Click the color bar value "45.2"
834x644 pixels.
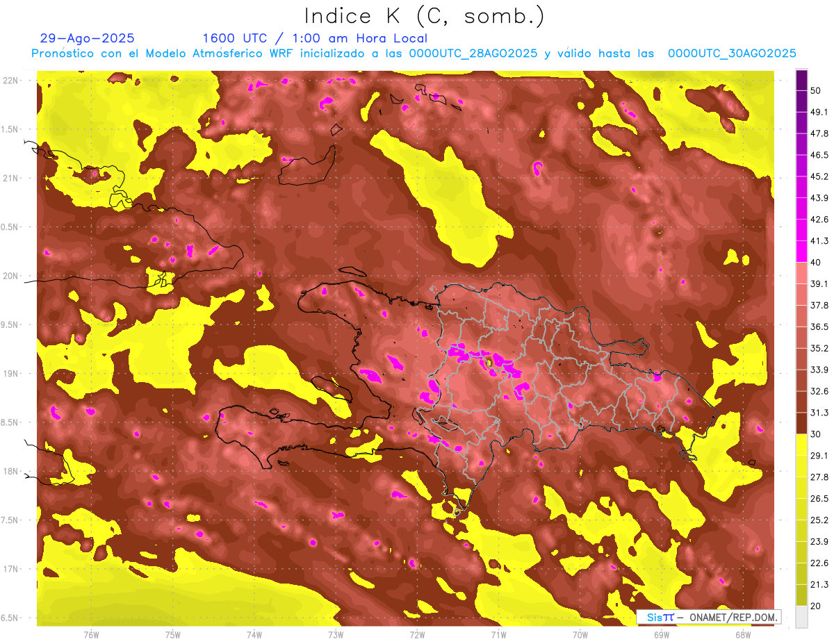pos(819,176)
